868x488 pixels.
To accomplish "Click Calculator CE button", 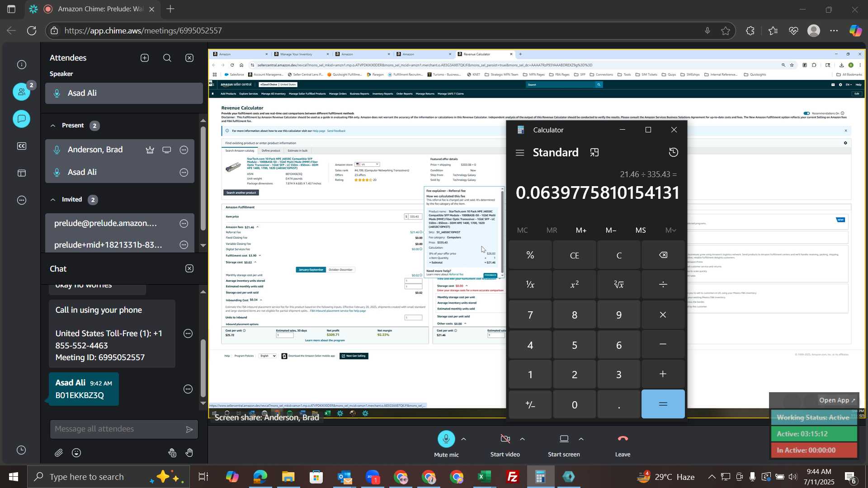I will click(x=575, y=255).
